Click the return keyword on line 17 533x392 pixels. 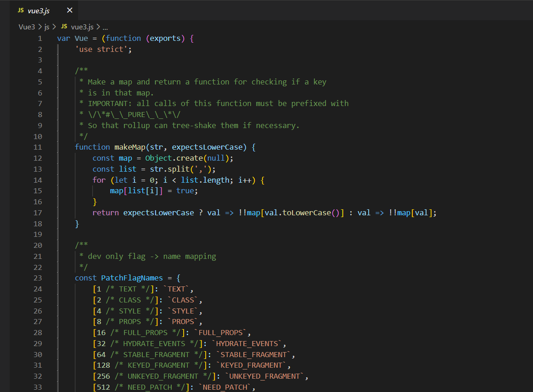pos(106,213)
